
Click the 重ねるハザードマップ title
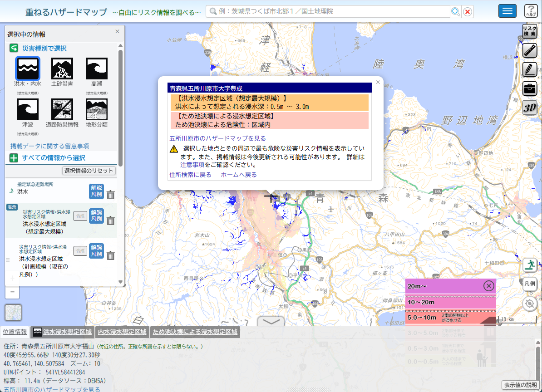66,12
